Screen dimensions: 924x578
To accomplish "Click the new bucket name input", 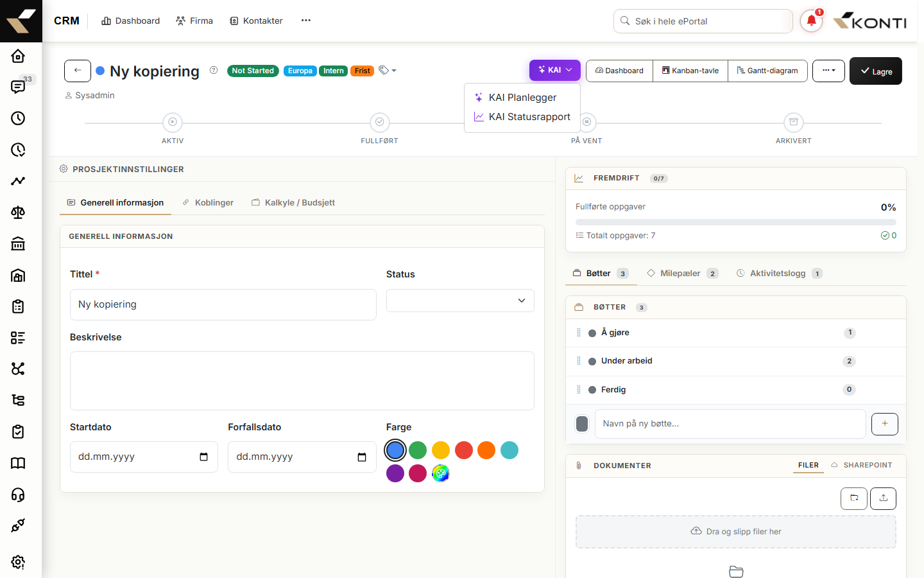I will [730, 424].
